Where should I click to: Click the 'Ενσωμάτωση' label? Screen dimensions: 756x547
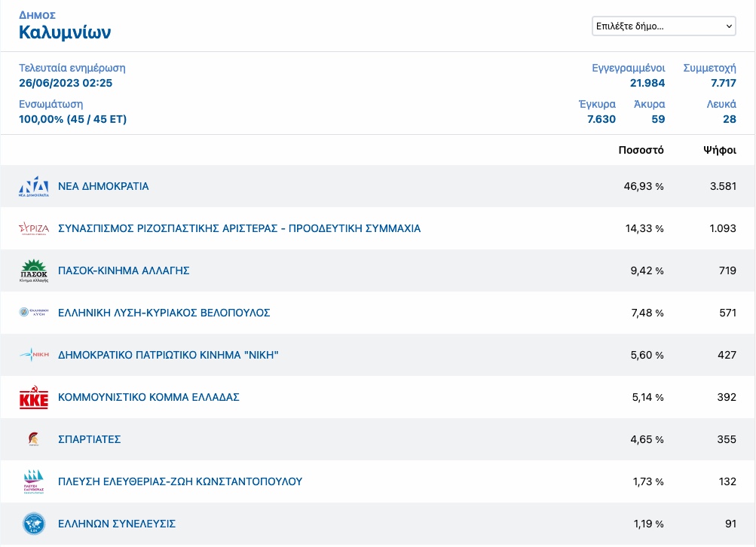point(51,104)
